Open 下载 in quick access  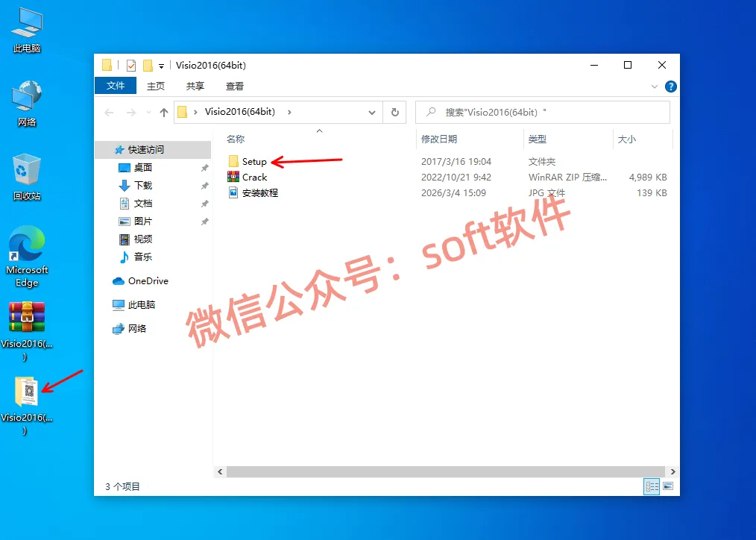[142, 185]
